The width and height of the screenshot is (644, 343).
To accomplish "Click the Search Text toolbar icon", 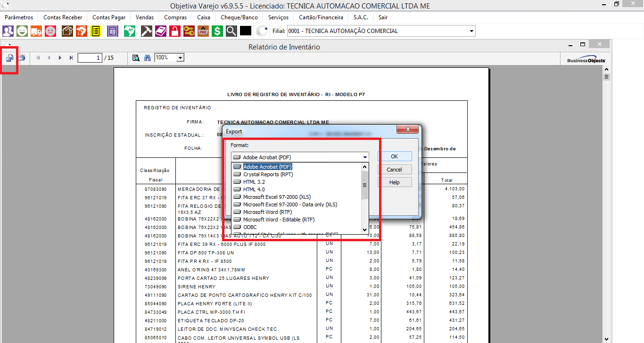I will [x=136, y=57].
